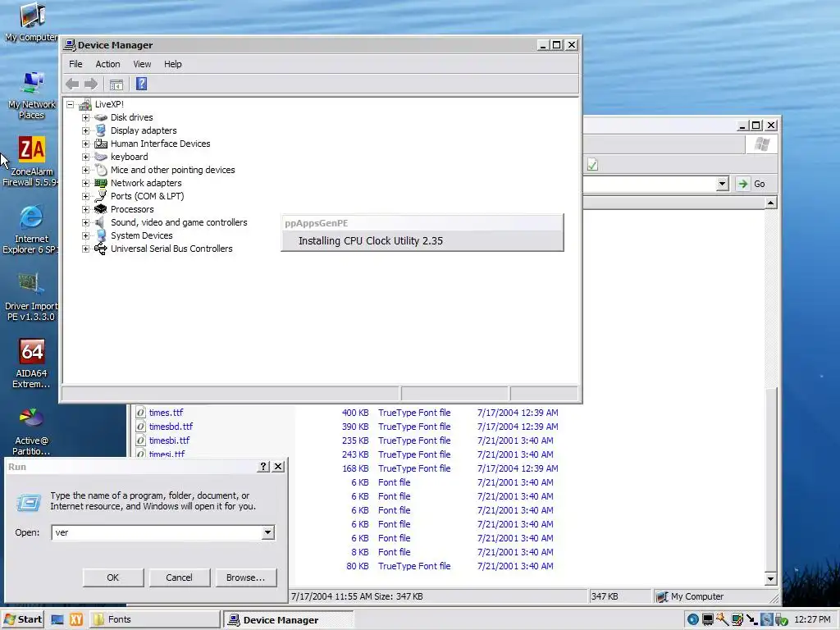The height and width of the screenshot is (630, 840).
Task: Click the Sound, video and game controllers label
Action: (179, 222)
